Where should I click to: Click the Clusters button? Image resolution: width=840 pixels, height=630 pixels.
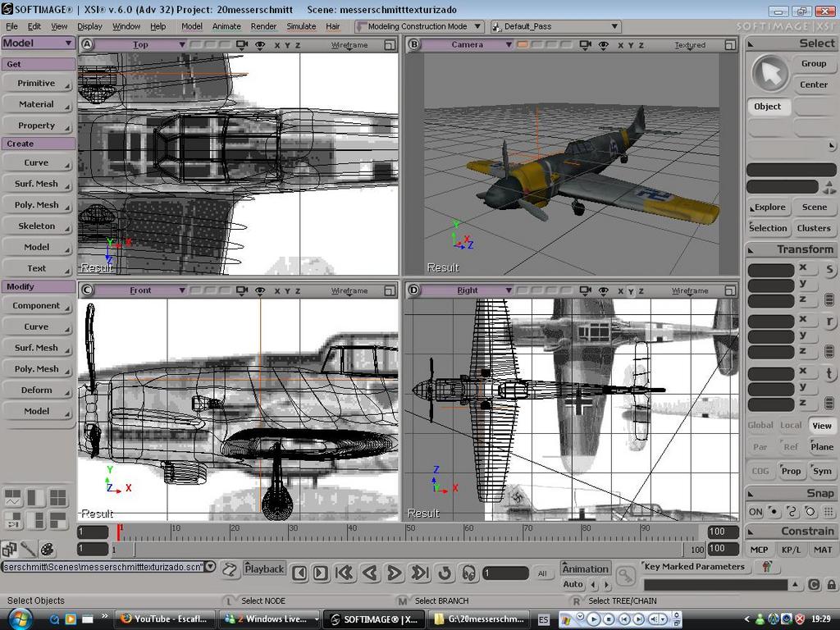click(x=814, y=228)
